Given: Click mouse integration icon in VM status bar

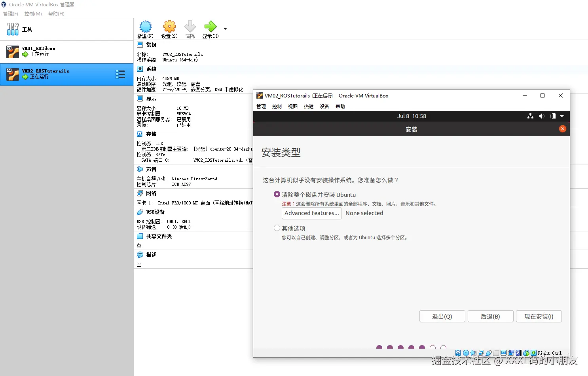Looking at the screenshot, I should coord(526,353).
